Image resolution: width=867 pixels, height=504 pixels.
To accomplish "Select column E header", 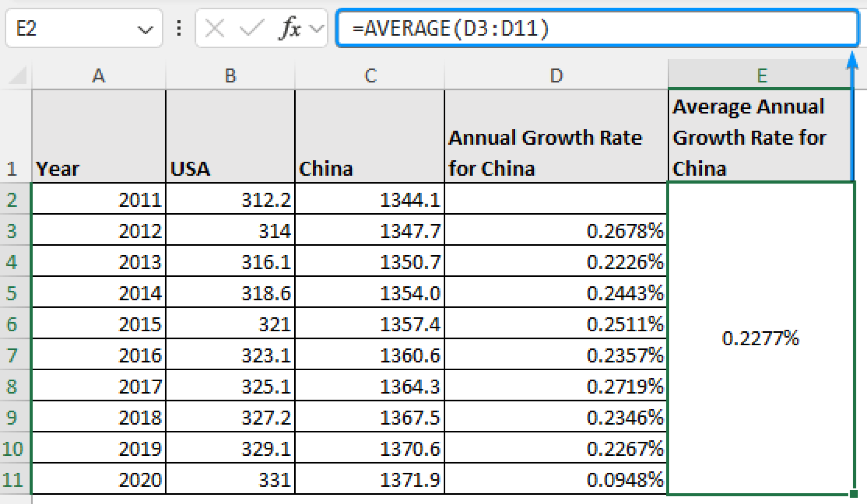I will coord(762,75).
